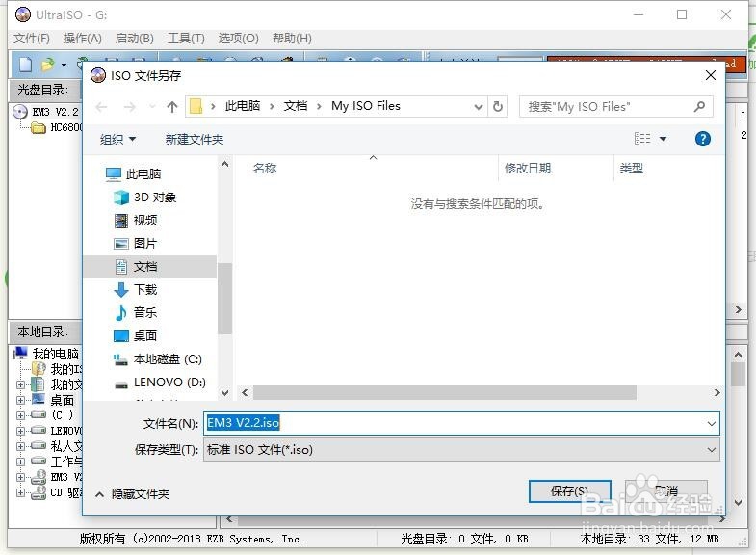Click the file list horizontal scrollbar thumb

(445, 392)
